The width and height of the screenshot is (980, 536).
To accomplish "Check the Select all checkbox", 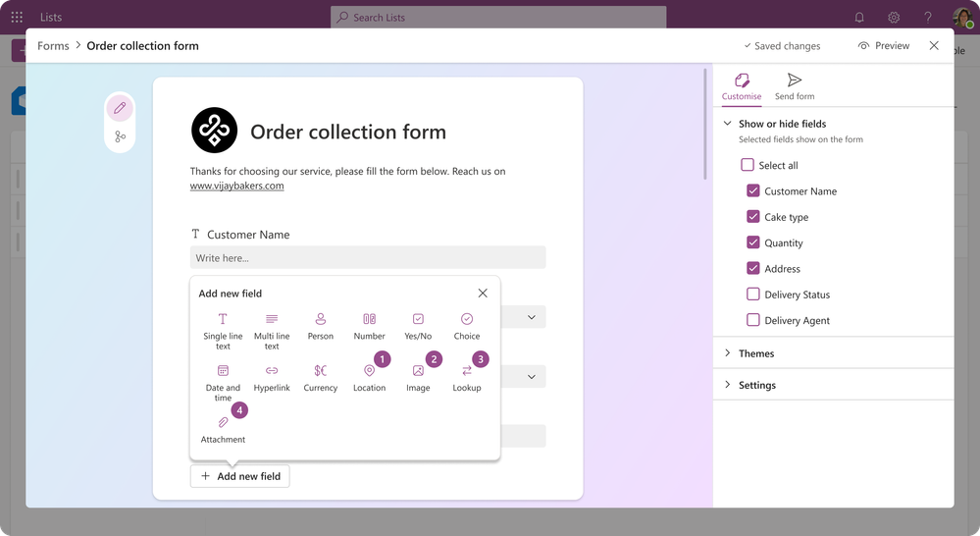I will tap(748, 165).
